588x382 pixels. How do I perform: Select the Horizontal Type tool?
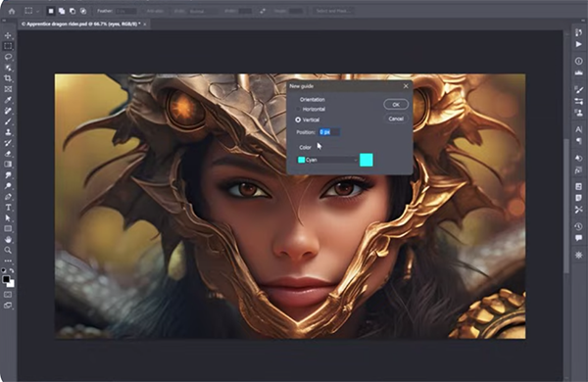click(8, 208)
